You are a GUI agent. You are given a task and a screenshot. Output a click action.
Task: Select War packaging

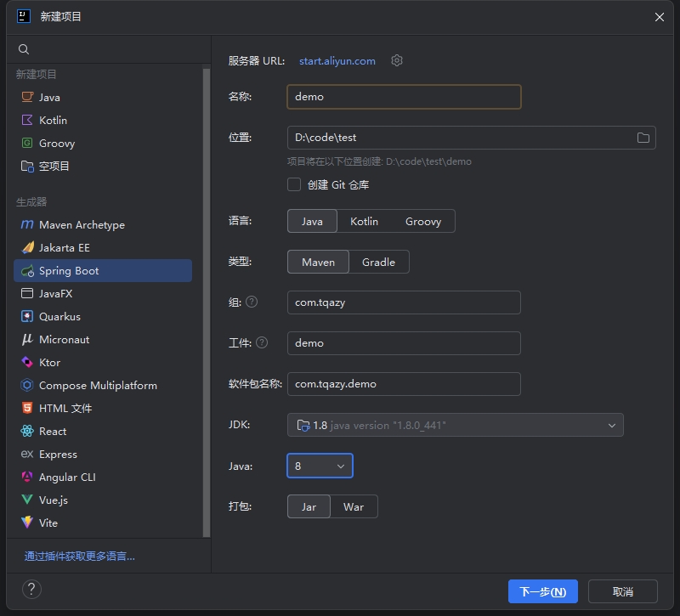(354, 506)
